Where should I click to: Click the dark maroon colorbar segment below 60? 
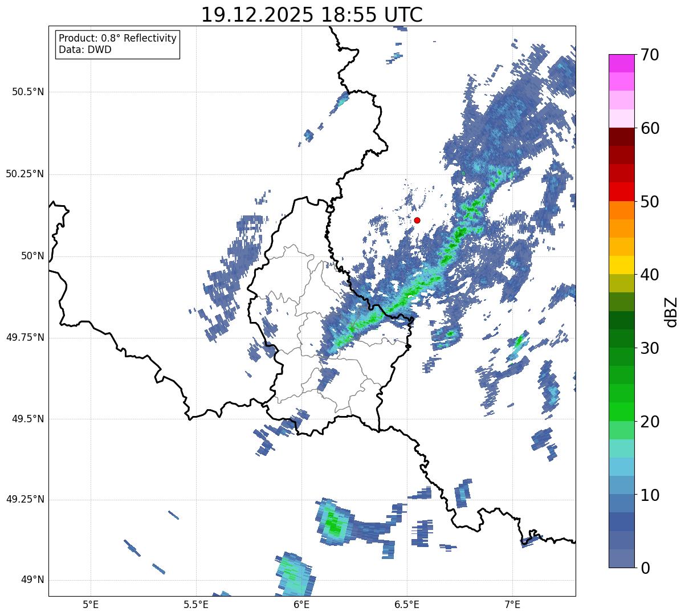click(621, 137)
